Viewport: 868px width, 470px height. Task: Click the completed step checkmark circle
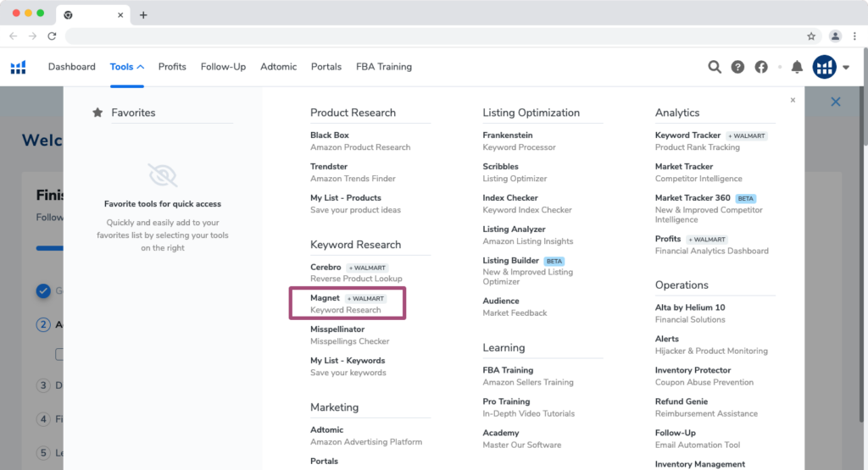[43, 290]
